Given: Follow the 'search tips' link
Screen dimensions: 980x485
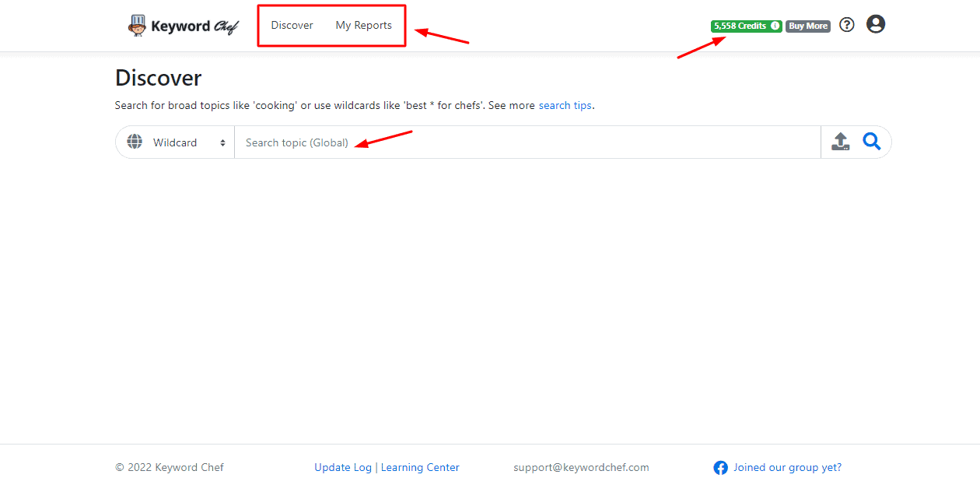Looking at the screenshot, I should point(565,105).
